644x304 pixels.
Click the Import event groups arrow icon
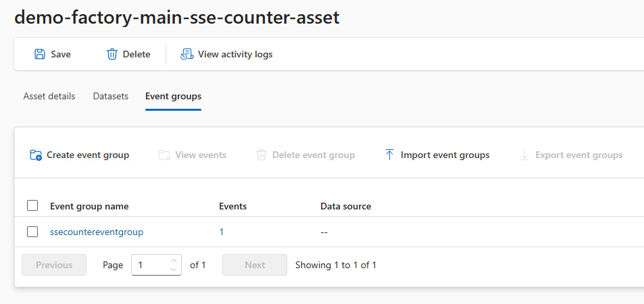[x=389, y=155]
